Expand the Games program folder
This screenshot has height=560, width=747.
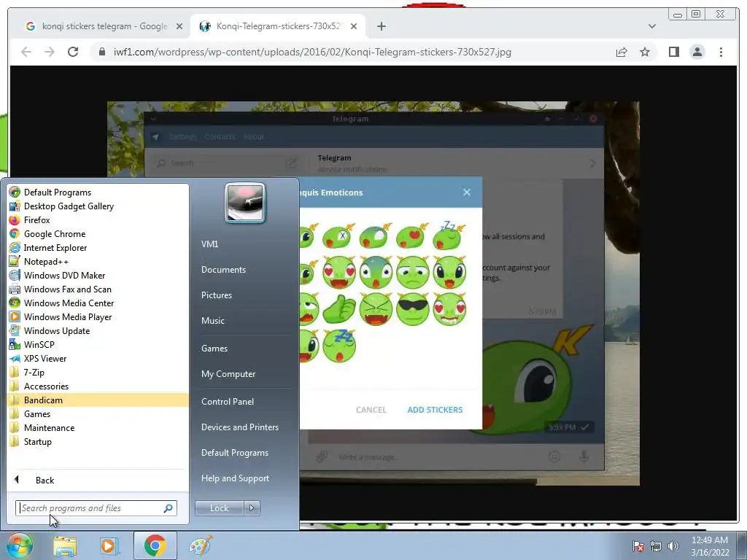click(37, 414)
